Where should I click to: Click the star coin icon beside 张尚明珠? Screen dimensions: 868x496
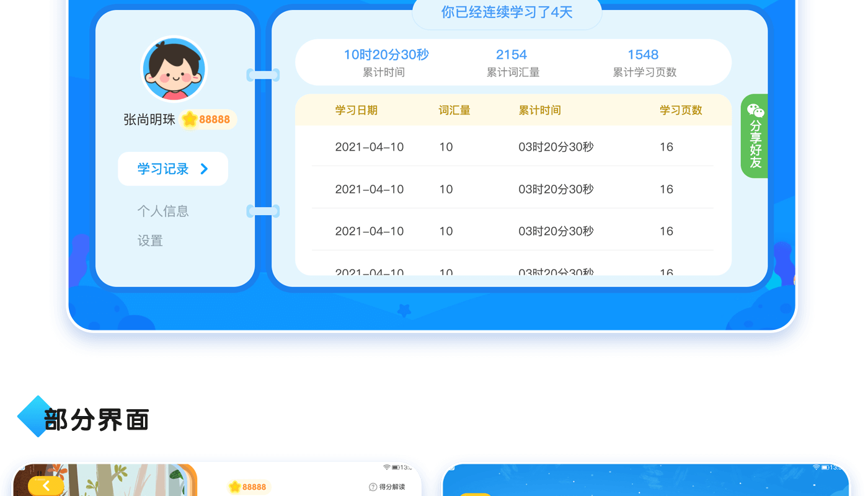click(190, 120)
